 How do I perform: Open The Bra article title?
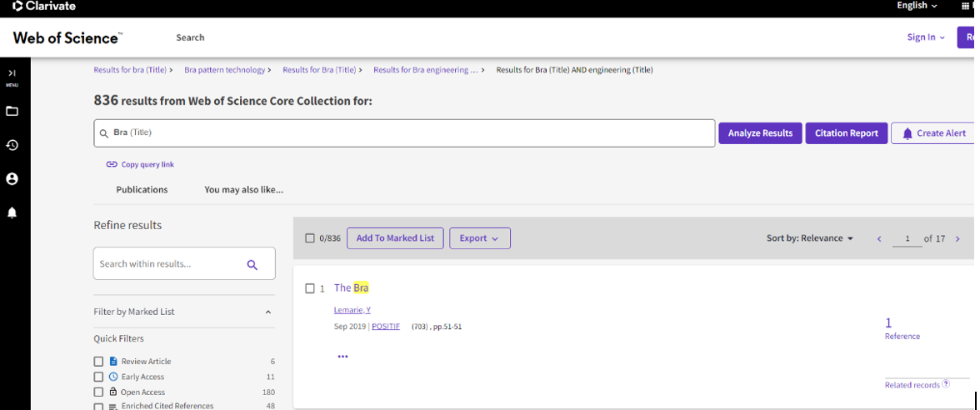point(352,288)
